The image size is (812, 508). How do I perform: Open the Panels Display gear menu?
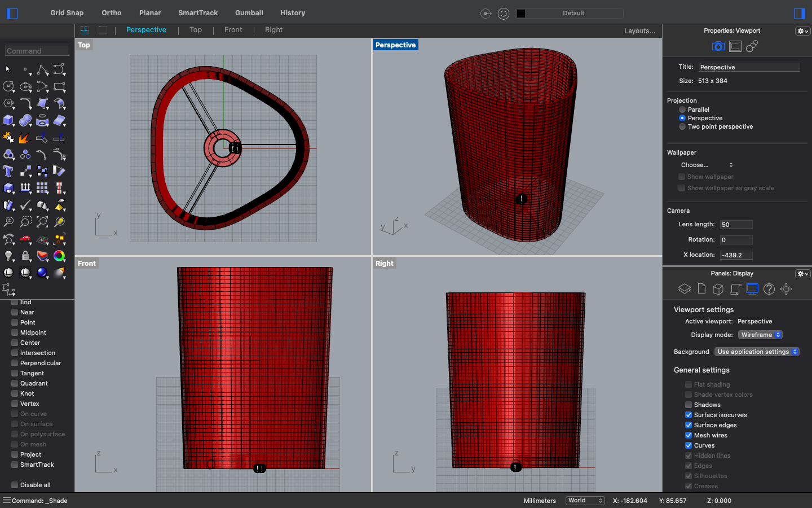coord(802,274)
